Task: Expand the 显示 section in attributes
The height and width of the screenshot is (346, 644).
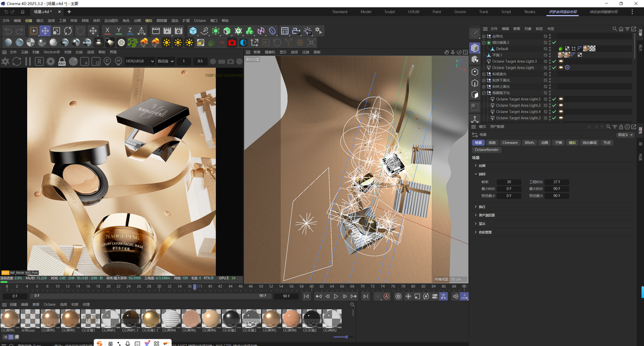Action: (x=476, y=224)
